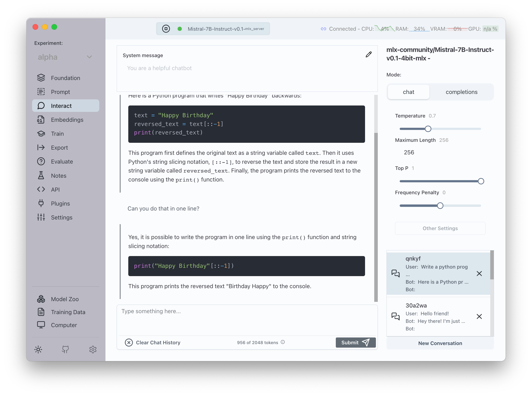Open Training Data section

click(x=68, y=312)
